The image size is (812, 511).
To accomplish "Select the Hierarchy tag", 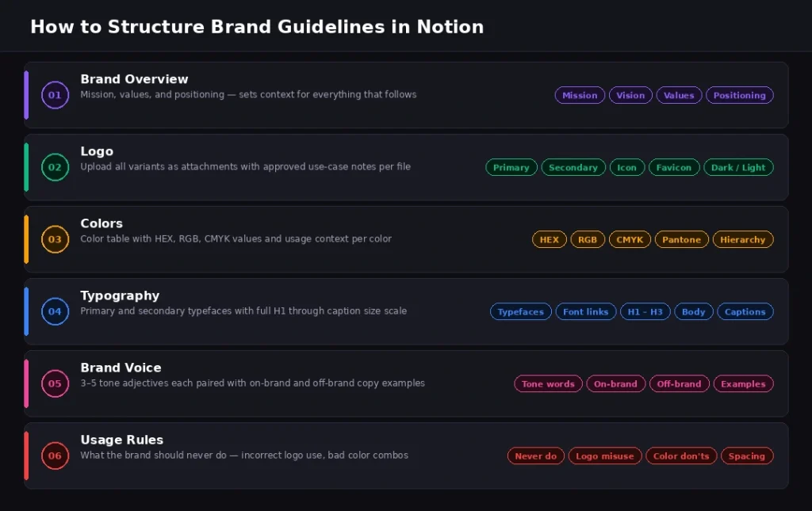I will click(x=742, y=239).
